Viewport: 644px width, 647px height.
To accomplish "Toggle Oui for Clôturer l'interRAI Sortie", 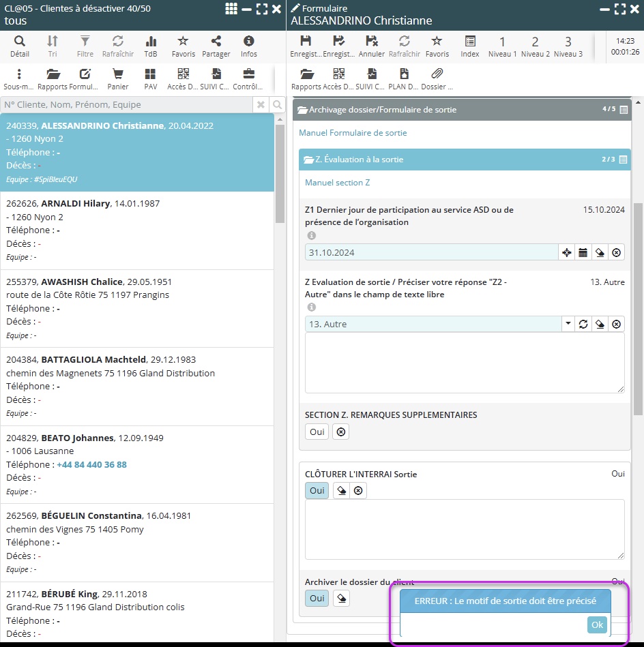I will [317, 491].
